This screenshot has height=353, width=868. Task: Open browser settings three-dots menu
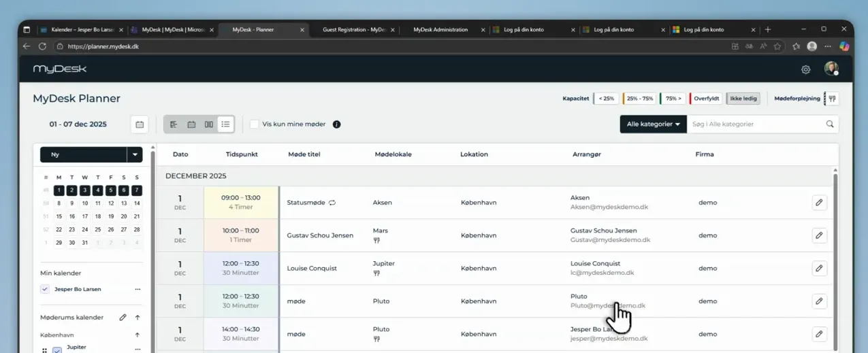[828, 46]
